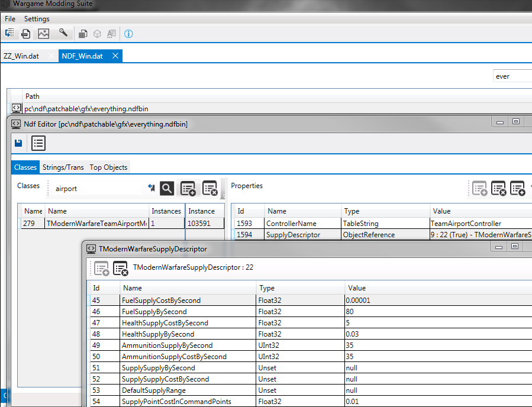Select instance 103591
This screenshot has height=407, width=532.
coord(205,224)
